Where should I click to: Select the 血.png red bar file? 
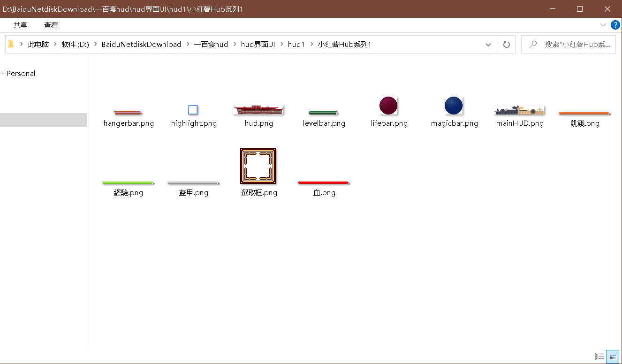[324, 183]
